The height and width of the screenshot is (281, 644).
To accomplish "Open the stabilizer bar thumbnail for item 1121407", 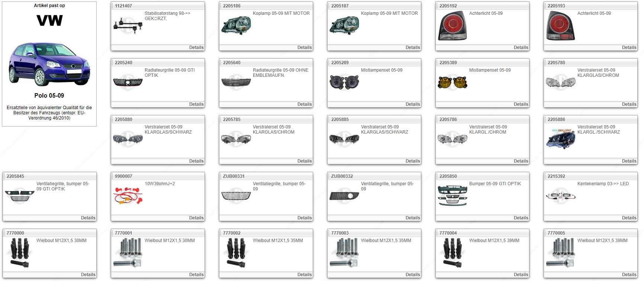I will [x=128, y=25].
